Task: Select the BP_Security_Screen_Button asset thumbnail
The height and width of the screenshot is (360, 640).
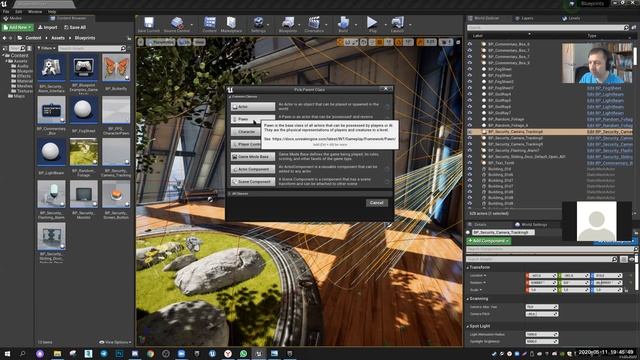Action: coord(116,194)
